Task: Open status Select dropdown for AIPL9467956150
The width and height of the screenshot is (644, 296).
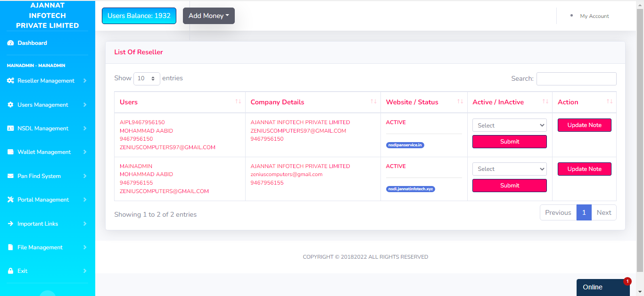Action: coord(509,125)
